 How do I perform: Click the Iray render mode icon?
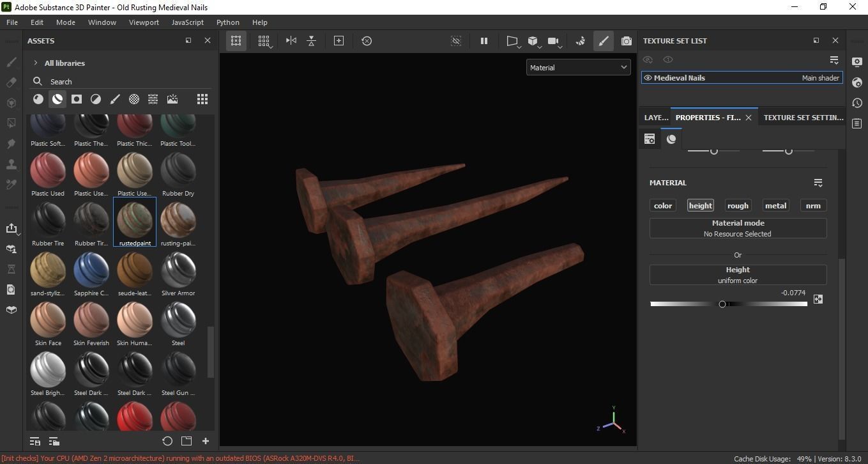tap(581, 41)
